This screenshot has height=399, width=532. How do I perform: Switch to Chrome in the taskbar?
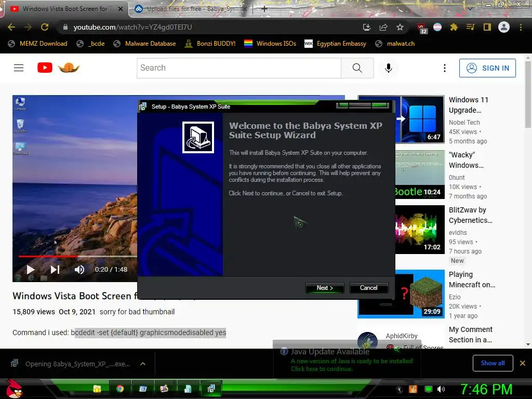120,389
